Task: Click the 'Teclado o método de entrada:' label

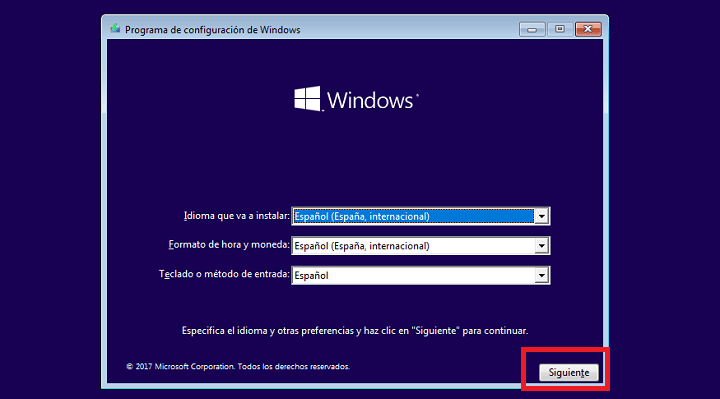Action: pyautogui.click(x=224, y=274)
